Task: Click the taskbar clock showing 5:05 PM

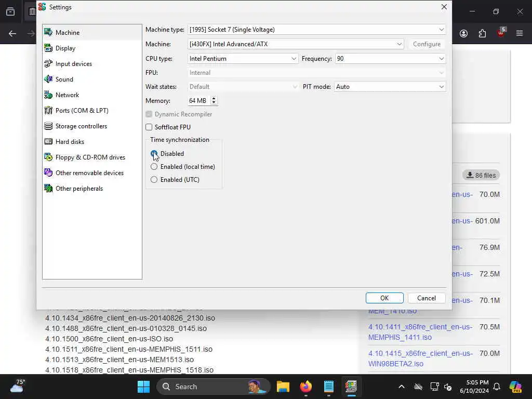Action: 474,387
